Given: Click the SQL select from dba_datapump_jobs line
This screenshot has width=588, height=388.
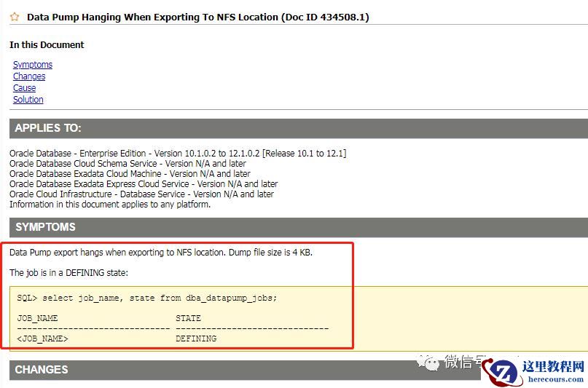Looking at the screenshot, I should tap(147, 298).
